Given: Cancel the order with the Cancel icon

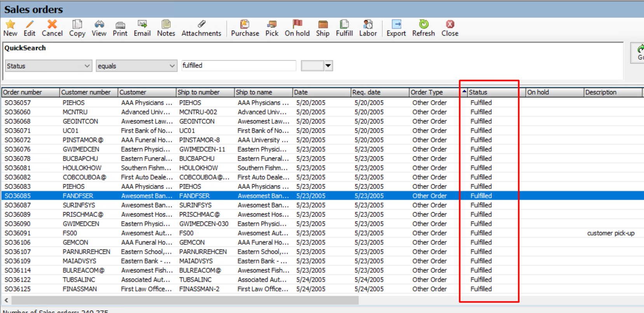Looking at the screenshot, I should click(x=52, y=24).
